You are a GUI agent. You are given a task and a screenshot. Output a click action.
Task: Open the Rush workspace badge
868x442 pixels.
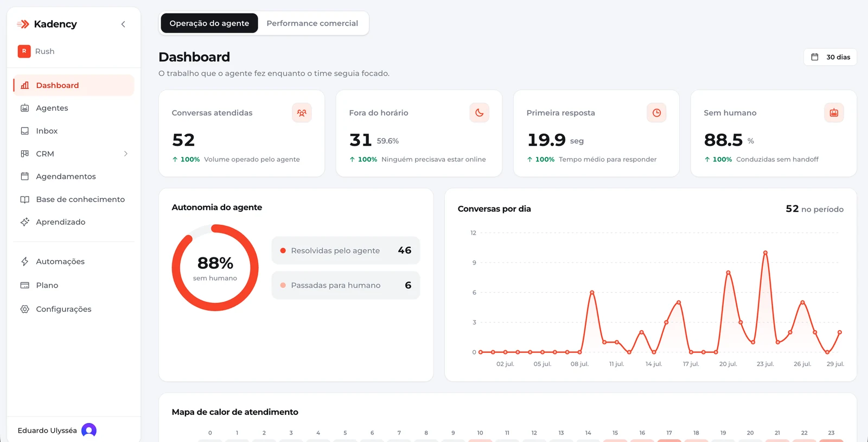pyautogui.click(x=24, y=51)
